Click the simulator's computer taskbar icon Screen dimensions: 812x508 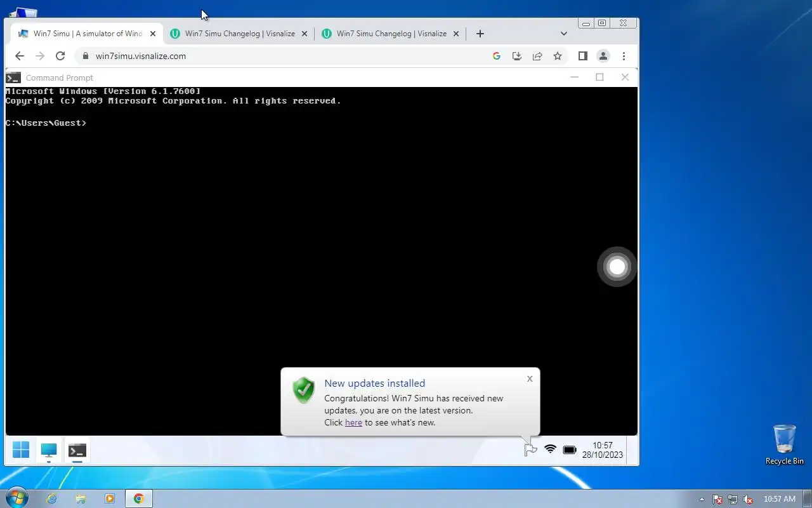coord(49,450)
